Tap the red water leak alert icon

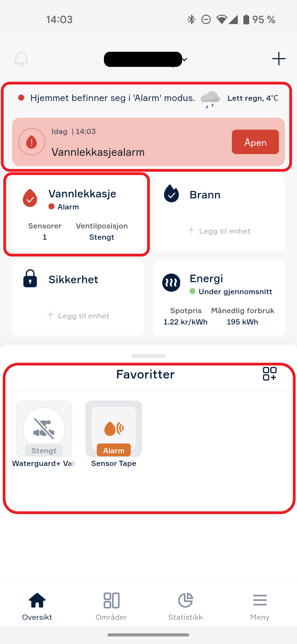32,142
